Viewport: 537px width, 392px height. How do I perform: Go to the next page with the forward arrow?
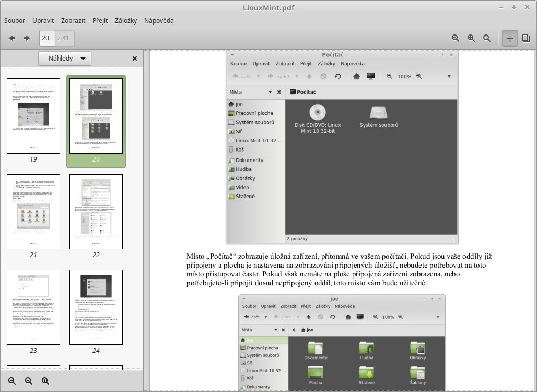click(27, 38)
